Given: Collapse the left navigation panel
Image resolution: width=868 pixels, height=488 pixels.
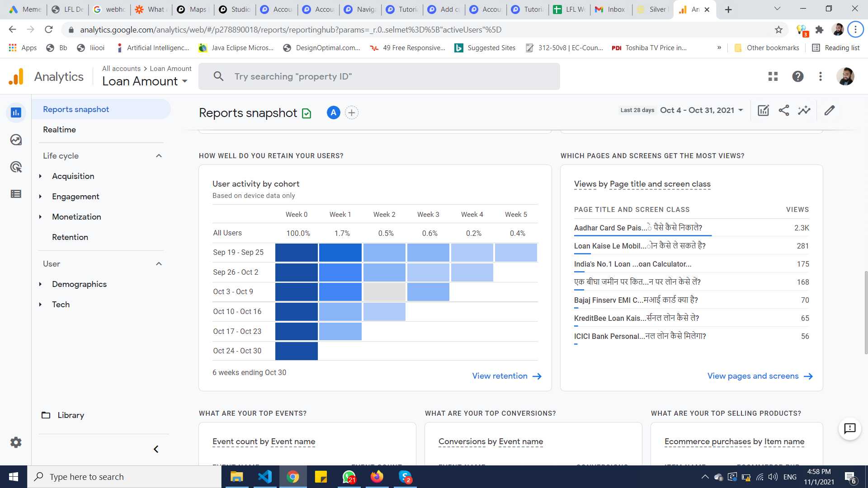Looking at the screenshot, I should [x=156, y=449].
